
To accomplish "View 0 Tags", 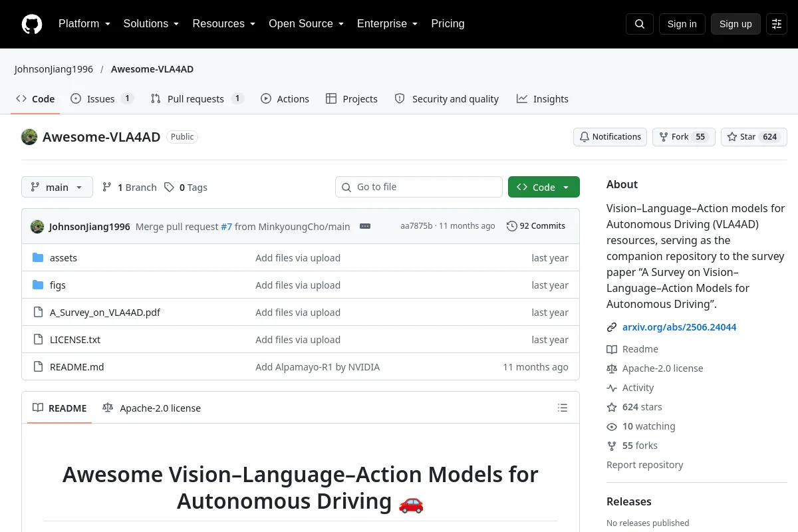I will point(186,188).
